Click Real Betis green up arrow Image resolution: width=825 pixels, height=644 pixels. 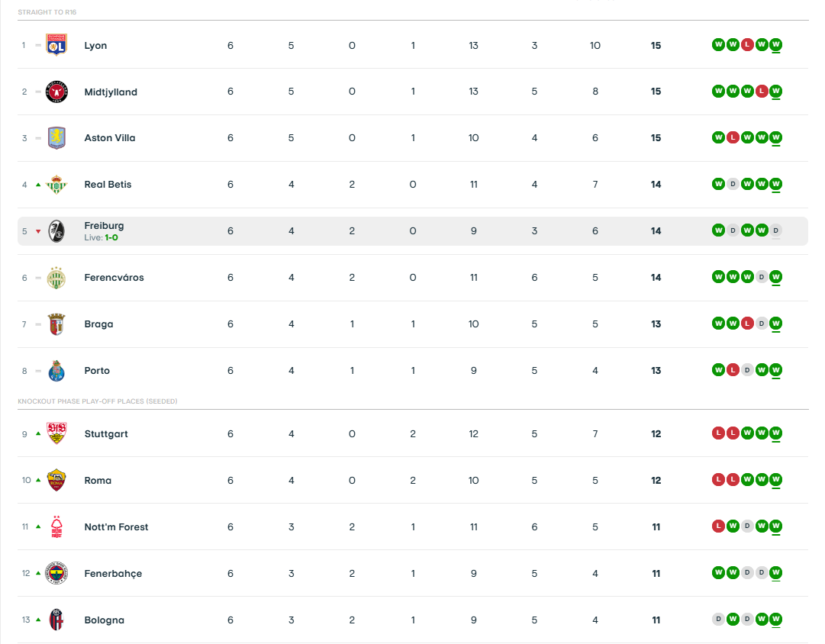[38, 185]
